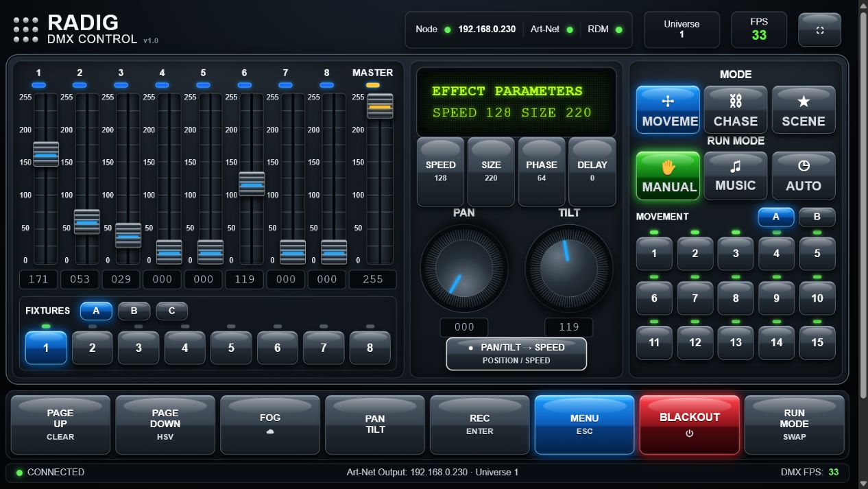Click the fullscreen icon button
This screenshot has height=489, width=868.
(x=819, y=30)
